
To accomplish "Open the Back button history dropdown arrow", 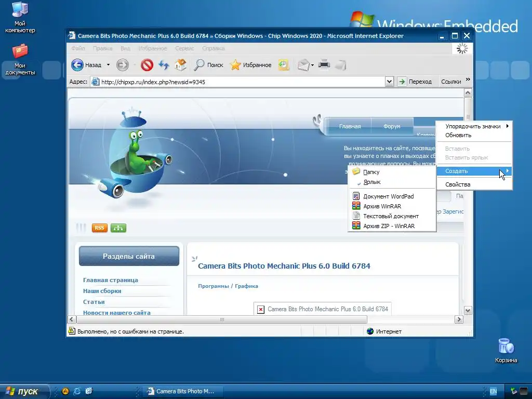I will point(108,65).
